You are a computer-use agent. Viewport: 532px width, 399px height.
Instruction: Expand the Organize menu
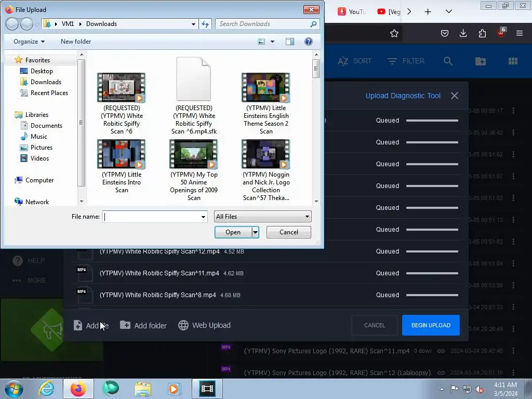(29, 42)
